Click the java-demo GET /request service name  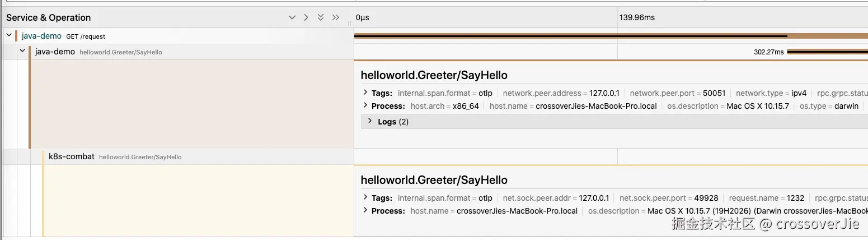click(x=41, y=36)
